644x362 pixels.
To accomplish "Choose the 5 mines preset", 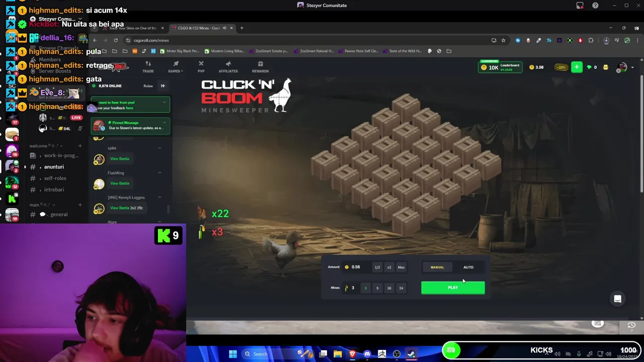I will point(377,288).
